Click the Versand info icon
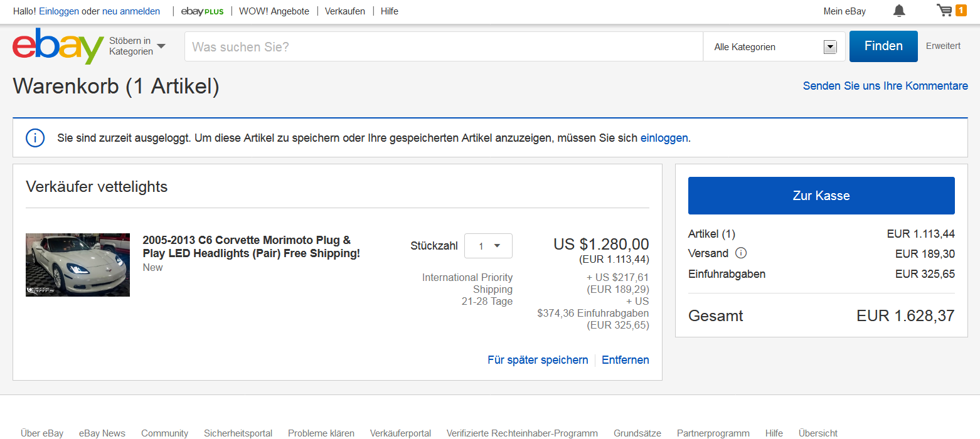This screenshot has width=980, height=439. pos(740,253)
